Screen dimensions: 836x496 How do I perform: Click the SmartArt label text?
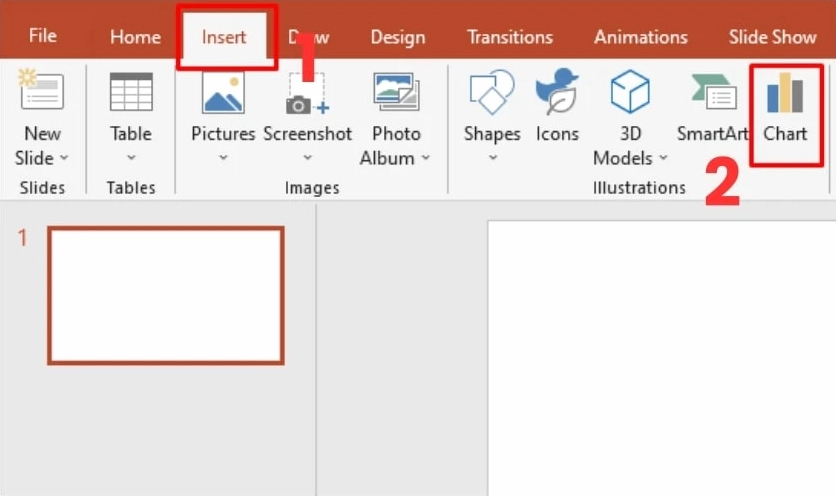click(713, 133)
